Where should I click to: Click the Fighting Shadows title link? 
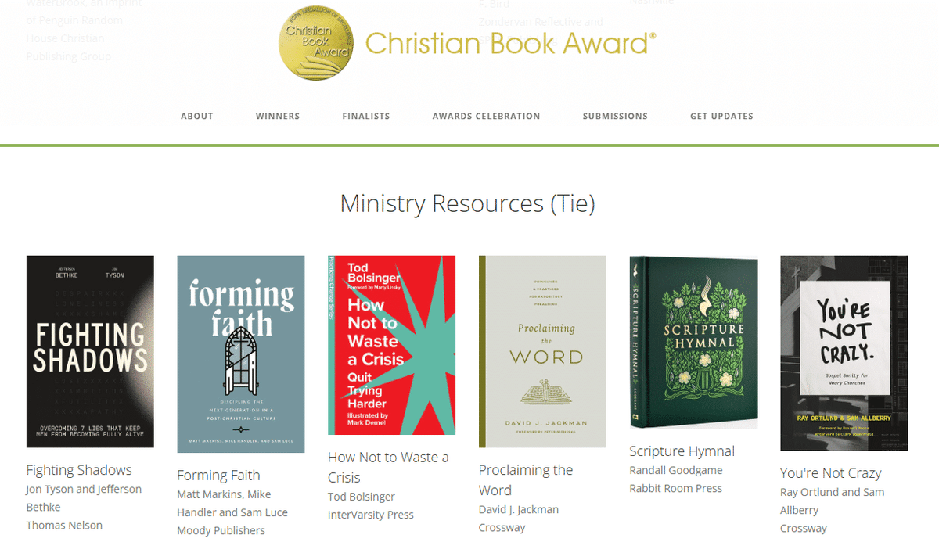coord(79,470)
